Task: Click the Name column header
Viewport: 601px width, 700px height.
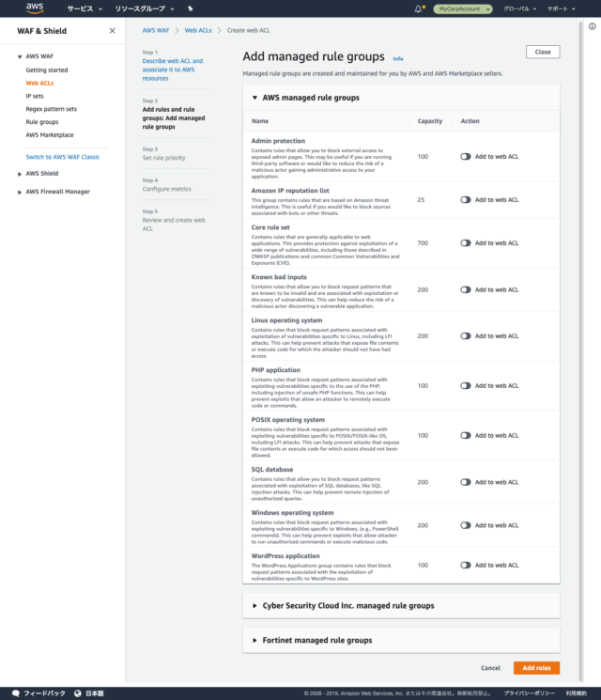Action: coord(260,121)
